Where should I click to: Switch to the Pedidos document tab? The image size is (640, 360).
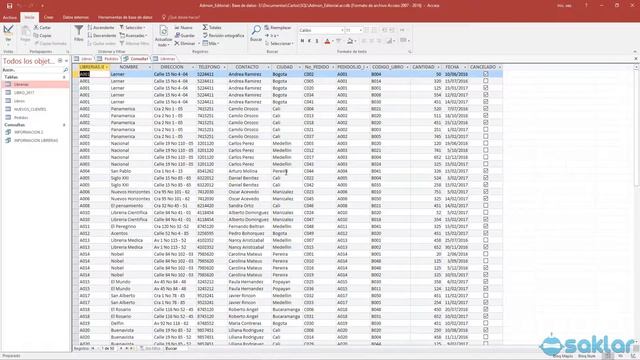tap(108, 59)
